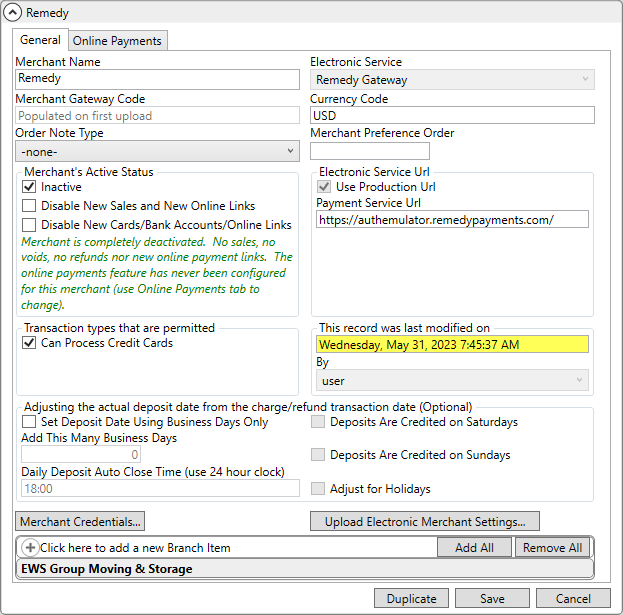Cancel the merchant edits
This screenshot has height=615, width=623.
(573, 598)
